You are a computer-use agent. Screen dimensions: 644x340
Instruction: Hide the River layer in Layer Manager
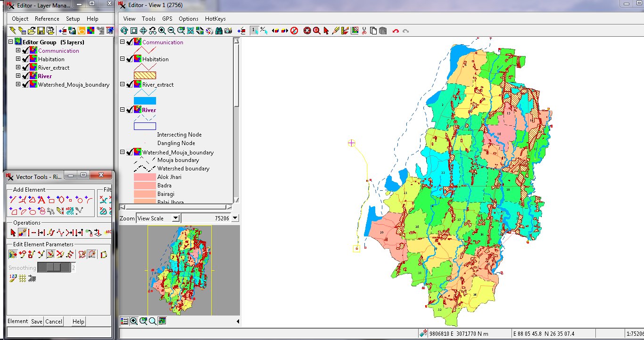coord(25,76)
